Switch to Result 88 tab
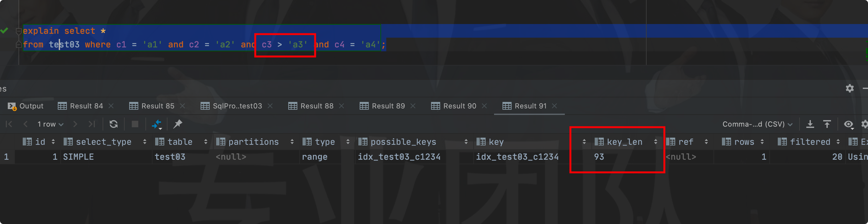Image resolution: width=868 pixels, height=224 pixels. [311, 106]
